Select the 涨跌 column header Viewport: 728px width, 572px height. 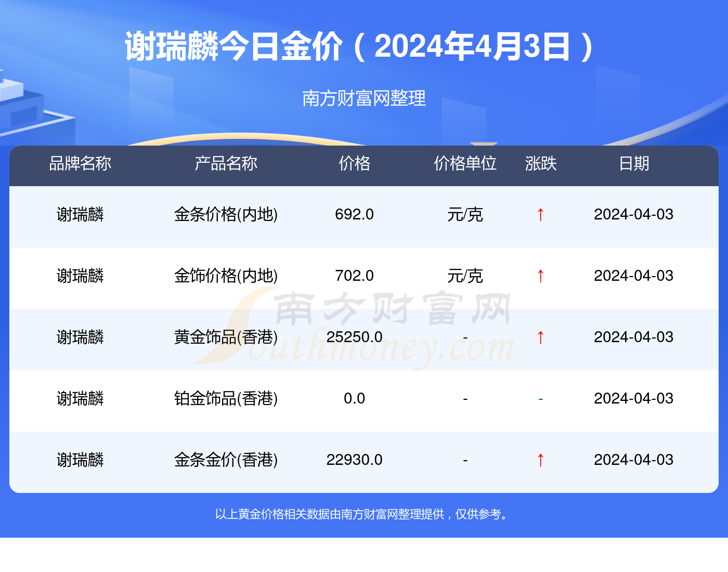[x=541, y=163]
